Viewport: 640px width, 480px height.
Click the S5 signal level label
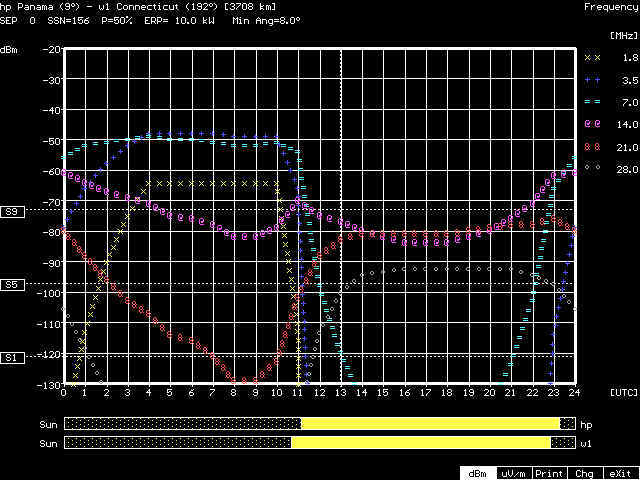pos(12,284)
